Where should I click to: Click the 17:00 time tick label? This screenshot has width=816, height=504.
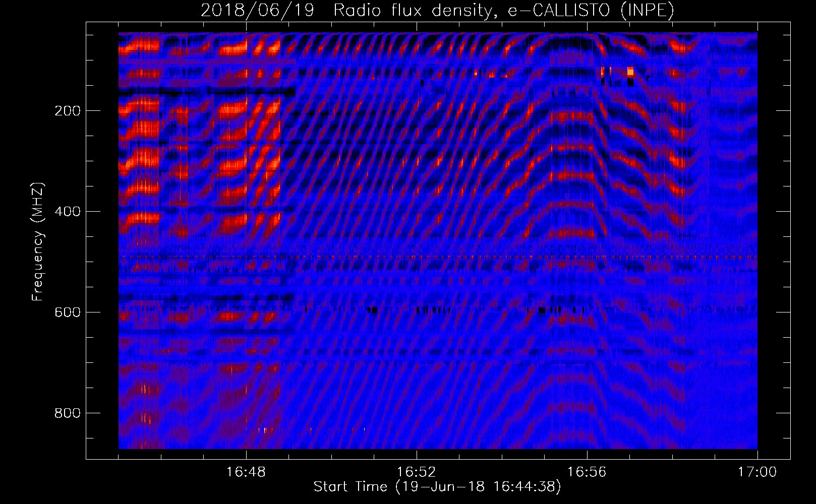[757, 472]
